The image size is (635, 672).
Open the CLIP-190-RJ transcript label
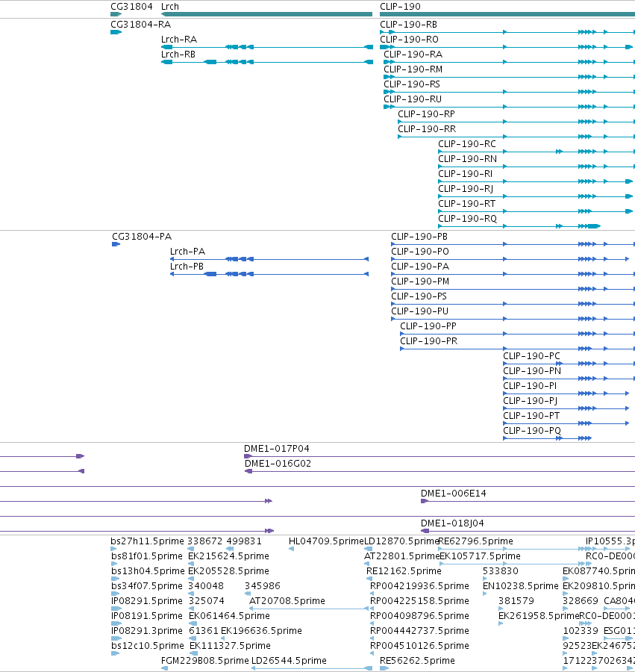pyautogui.click(x=466, y=189)
